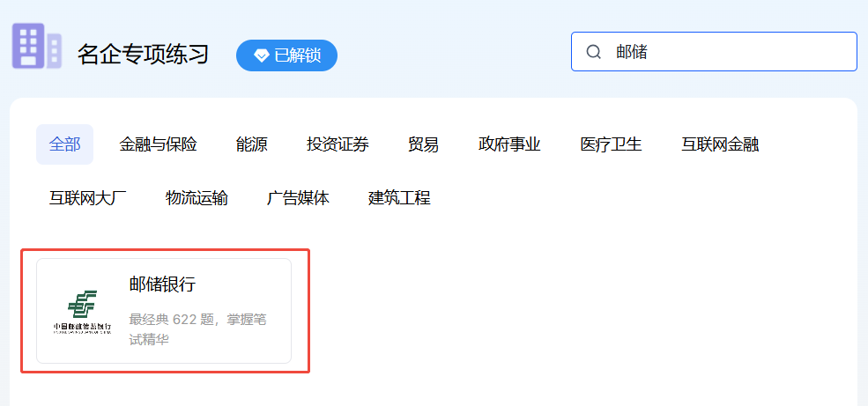This screenshot has height=406, width=868.
Task: Open the 邮储银行 card title
Action: (x=162, y=284)
